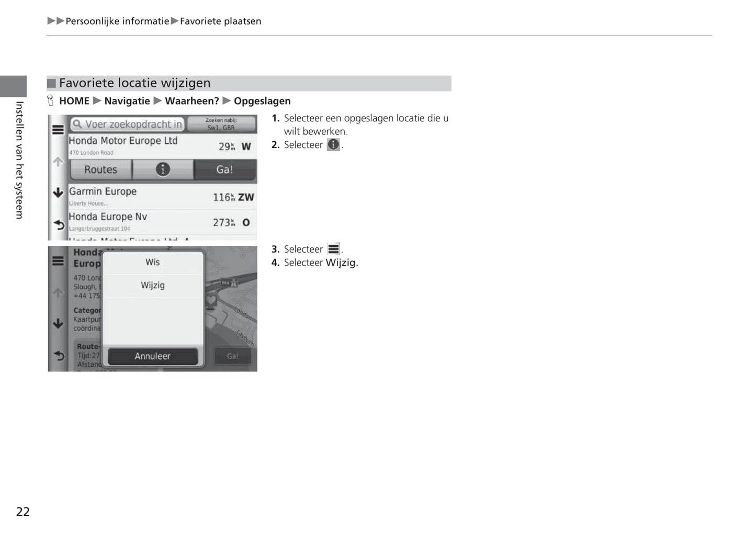This screenshot has height=533, width=756.
Task: Click the Voer zoekopdracht in search field
Action: pos(133,124)
